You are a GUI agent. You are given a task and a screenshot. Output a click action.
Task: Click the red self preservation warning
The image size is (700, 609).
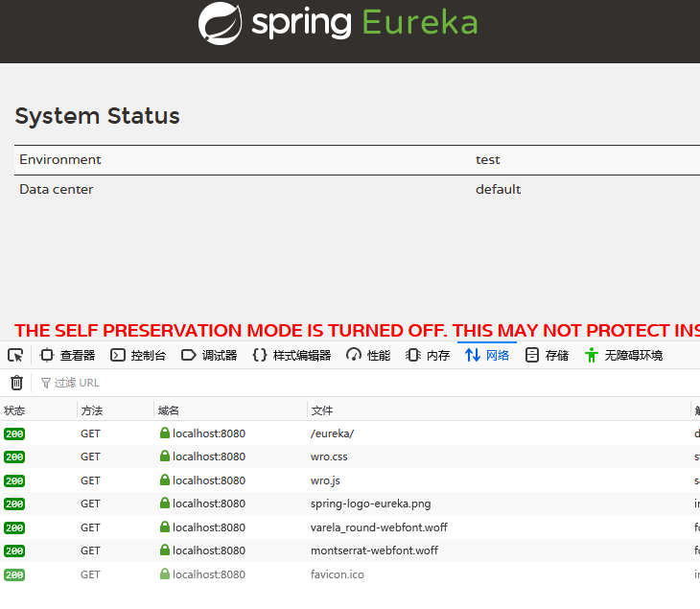tap(357, 331)
